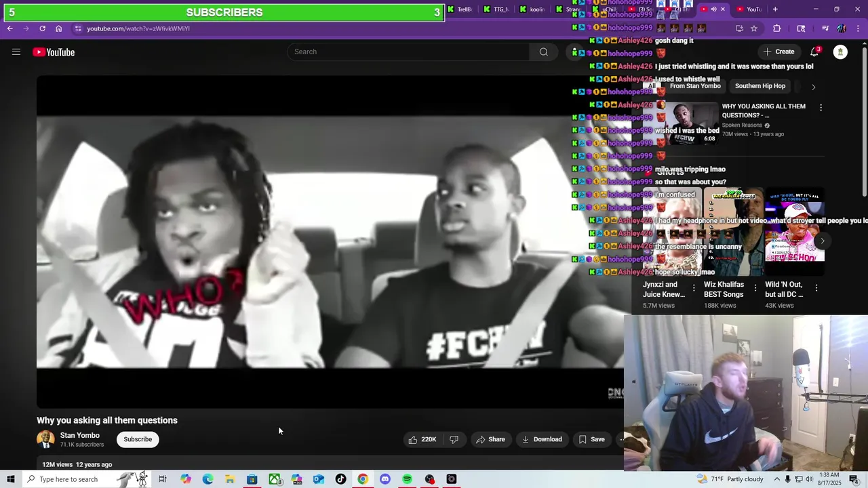This screenshot has width=868, height=488.
Task: Switch to the last YouTube browser tab
Action: click(x=750, y=9)
